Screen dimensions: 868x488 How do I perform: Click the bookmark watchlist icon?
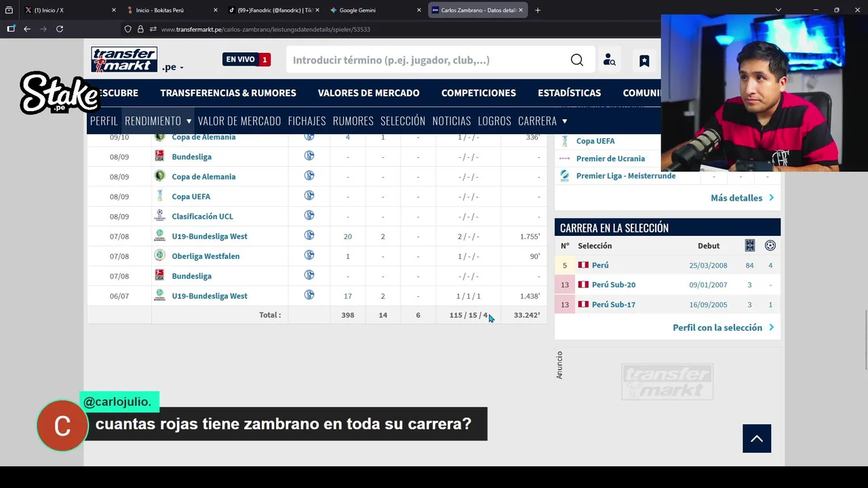(x=644, y=60)
